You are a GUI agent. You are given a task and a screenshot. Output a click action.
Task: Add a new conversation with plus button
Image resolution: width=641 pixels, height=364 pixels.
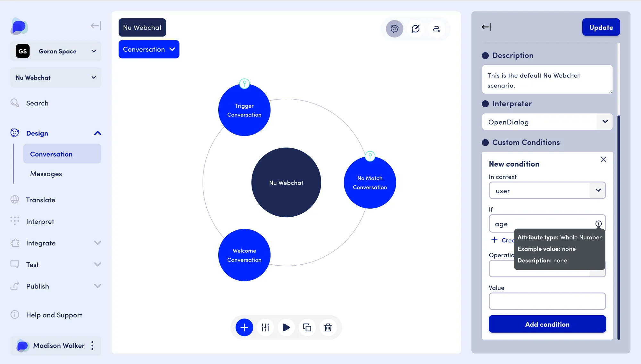coord(244,327)
